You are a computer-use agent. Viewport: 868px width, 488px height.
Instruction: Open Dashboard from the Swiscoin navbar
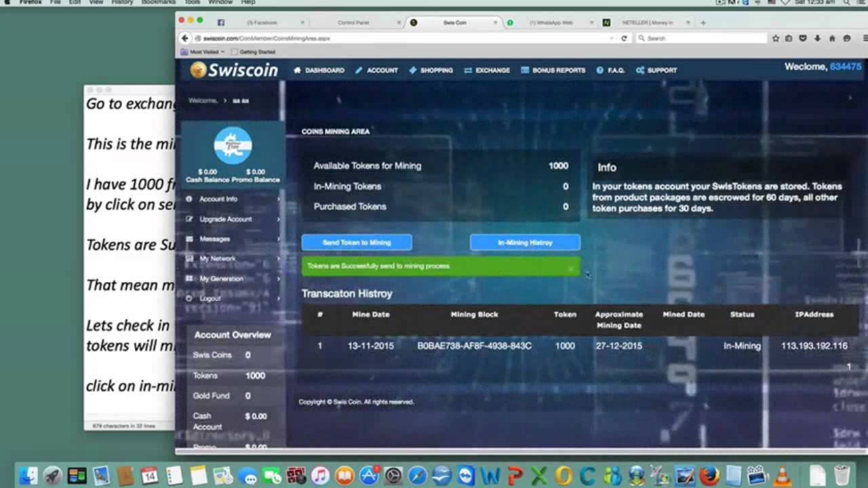pyautogui.click(x=319, y=70)
